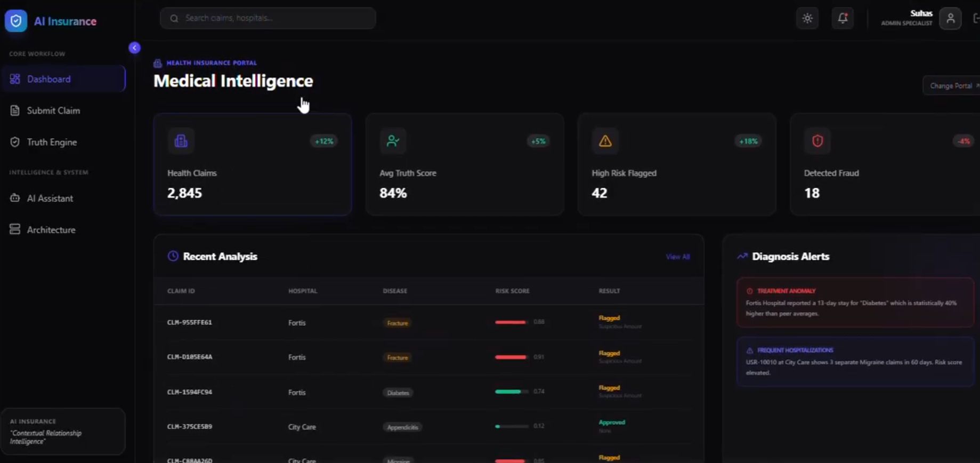The height and width of the screenshot is (463, 980).
Task: Select the Health Claims card icon
Action: point(181,141)
